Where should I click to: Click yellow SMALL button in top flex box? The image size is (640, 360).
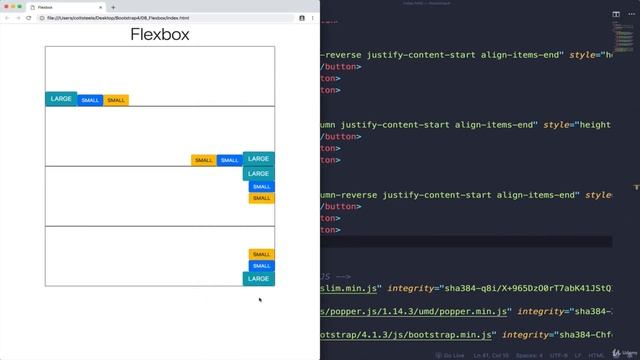coord(116,100)
